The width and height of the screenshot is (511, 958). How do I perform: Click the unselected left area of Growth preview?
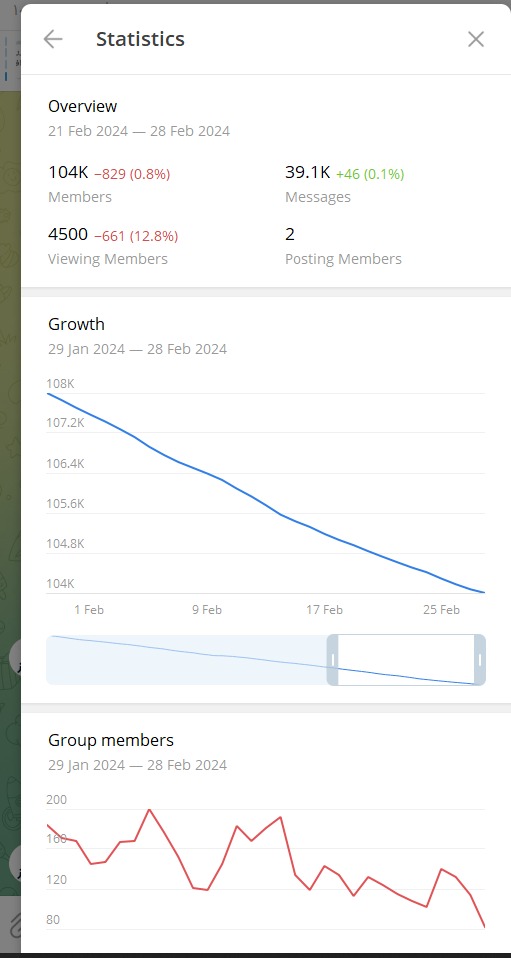tap(186, 660)
